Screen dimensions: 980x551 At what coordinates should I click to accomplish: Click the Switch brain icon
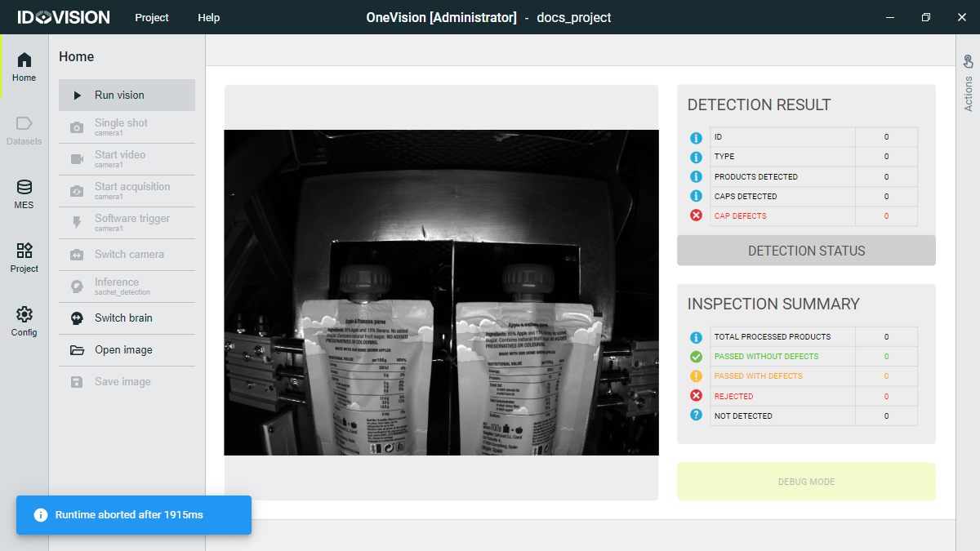pyautogui.click(x=77, y=318)
